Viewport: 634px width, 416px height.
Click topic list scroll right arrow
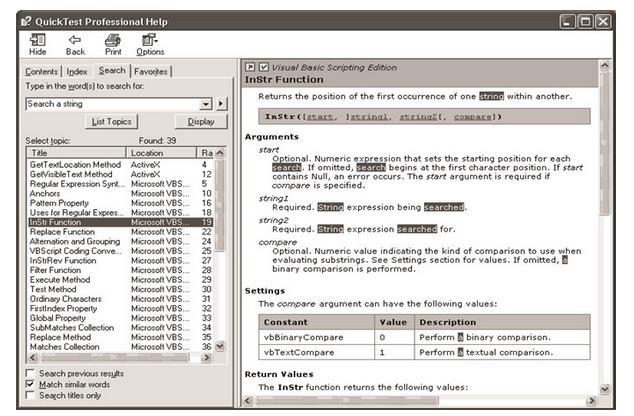click(x=207, y=357)
